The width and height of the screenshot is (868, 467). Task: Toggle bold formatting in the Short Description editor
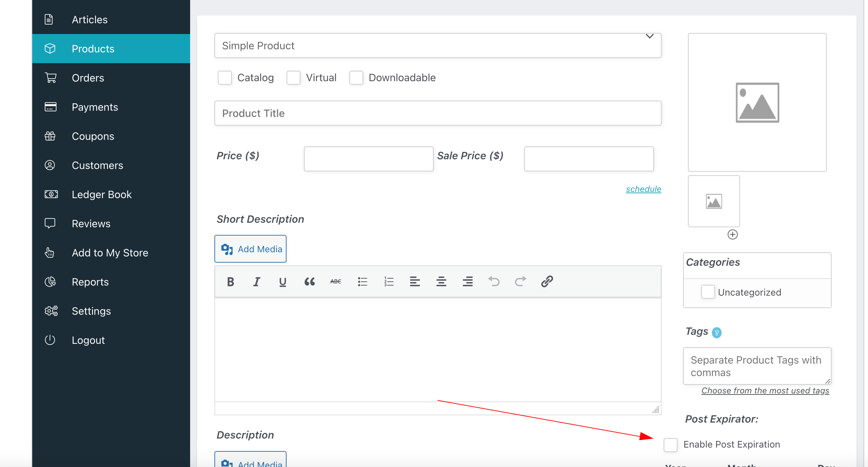(230, 282)
